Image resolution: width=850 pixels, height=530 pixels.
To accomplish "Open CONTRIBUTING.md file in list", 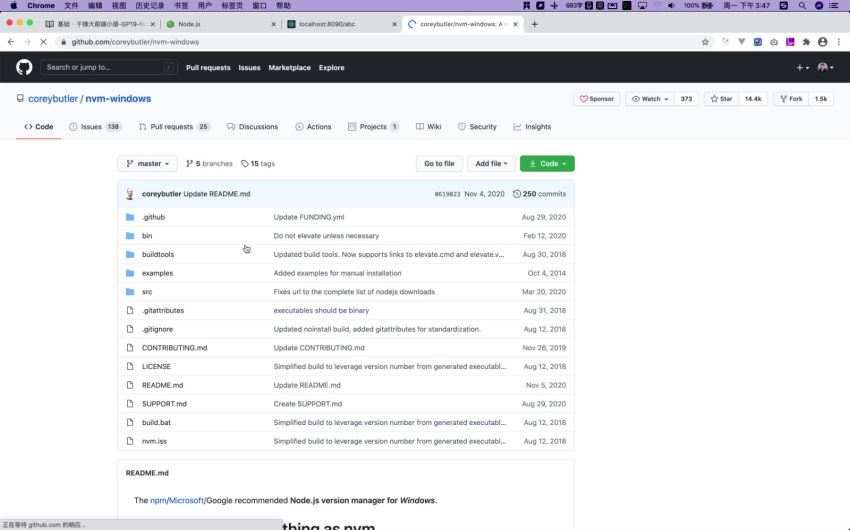I will point(175,348).
